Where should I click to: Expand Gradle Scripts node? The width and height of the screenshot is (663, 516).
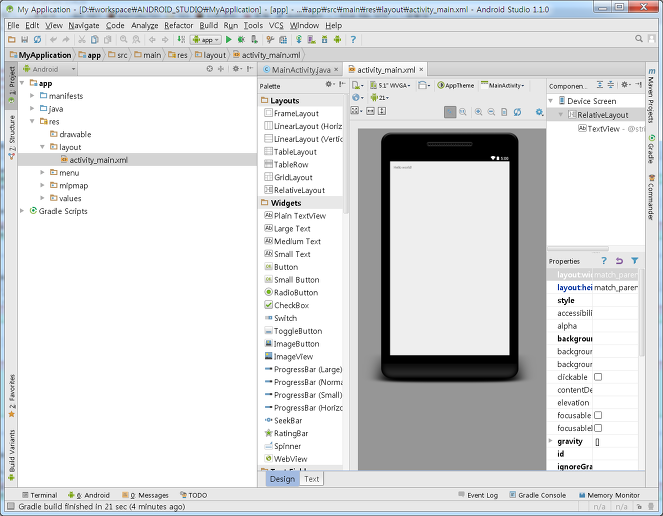(x=22, y=211)
